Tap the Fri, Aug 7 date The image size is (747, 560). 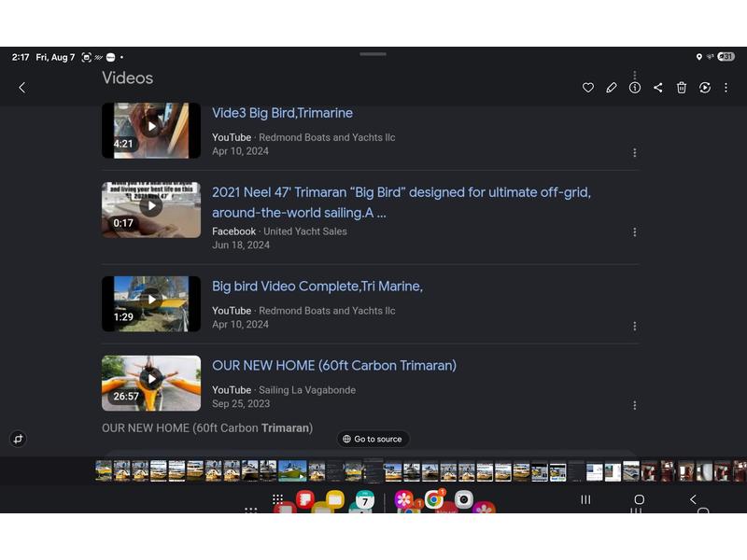[55, 57]
